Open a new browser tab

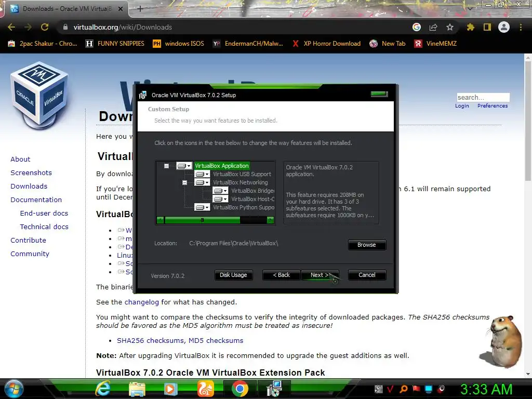[140, 9]
